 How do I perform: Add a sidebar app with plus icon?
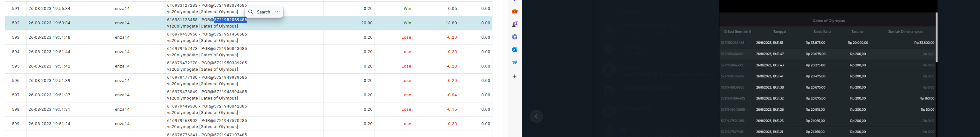point(514,76)
